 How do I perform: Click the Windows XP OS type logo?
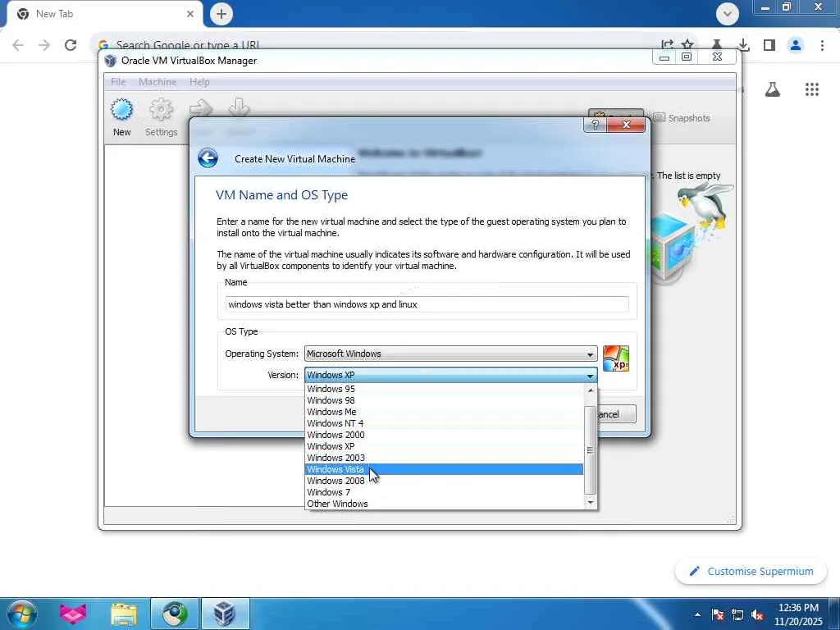pos(615,358)
